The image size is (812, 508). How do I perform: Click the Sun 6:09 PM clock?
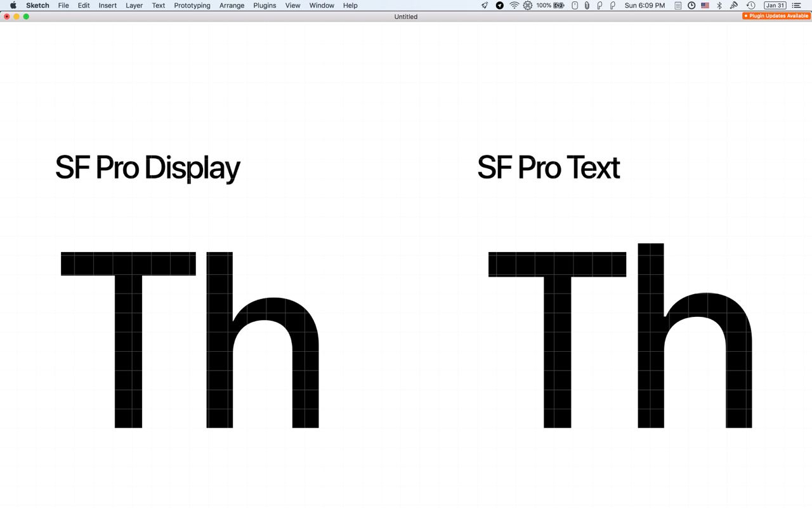[645, 5]
